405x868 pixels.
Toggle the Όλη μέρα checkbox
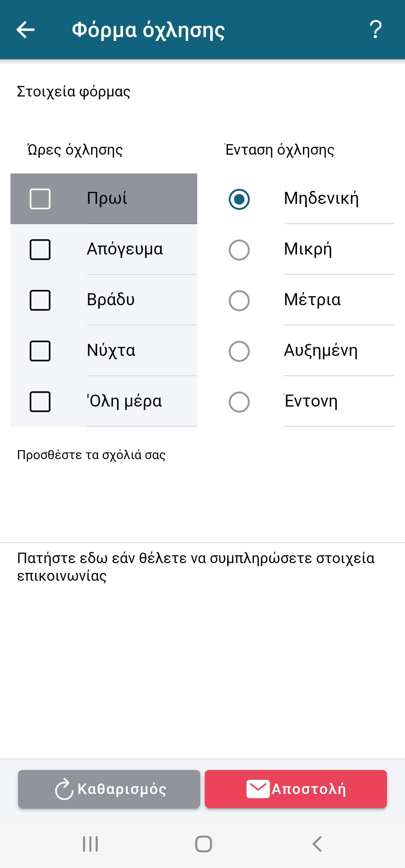tap(40, 402)
